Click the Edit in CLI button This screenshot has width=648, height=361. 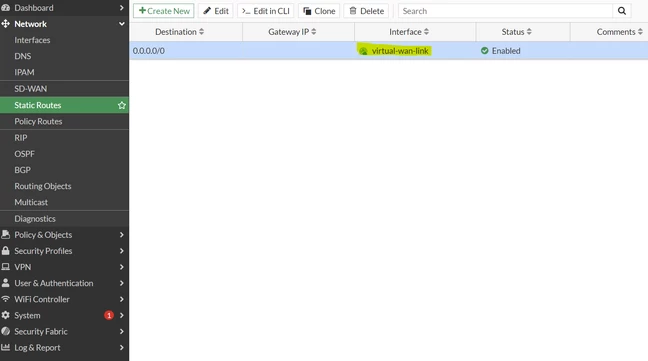(265, 11)
